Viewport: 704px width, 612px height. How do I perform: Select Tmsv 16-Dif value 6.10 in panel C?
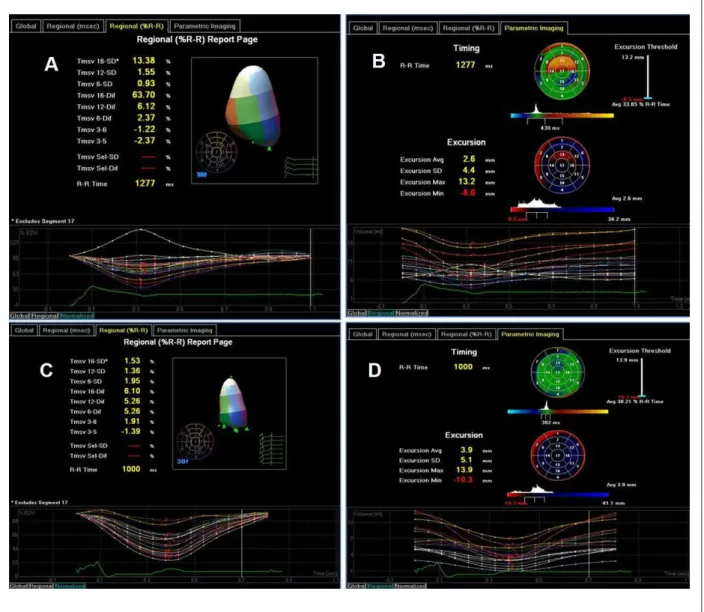pyautogui.click(x=132, y=391)
